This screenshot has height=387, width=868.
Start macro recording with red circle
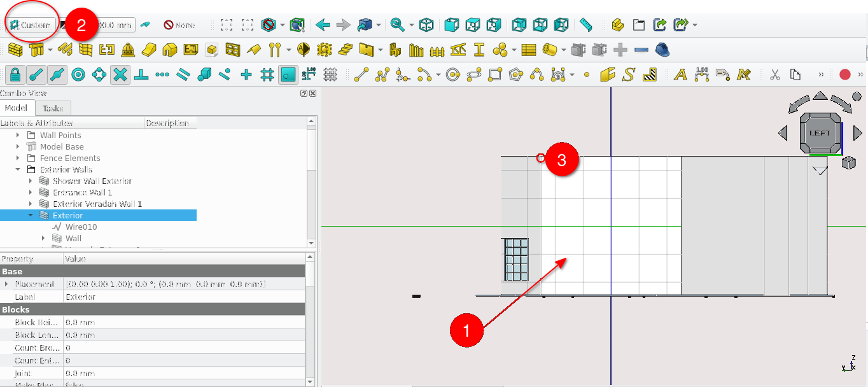point(845,74)
